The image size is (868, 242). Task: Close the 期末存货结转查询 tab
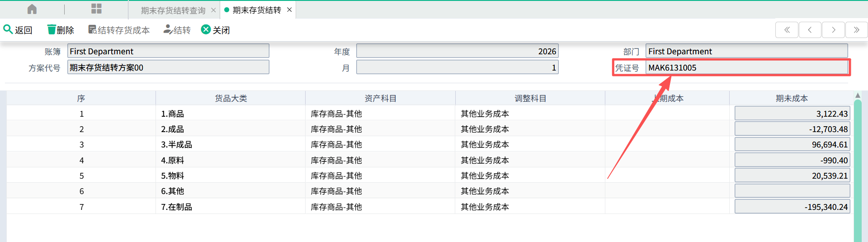[213, 10]
